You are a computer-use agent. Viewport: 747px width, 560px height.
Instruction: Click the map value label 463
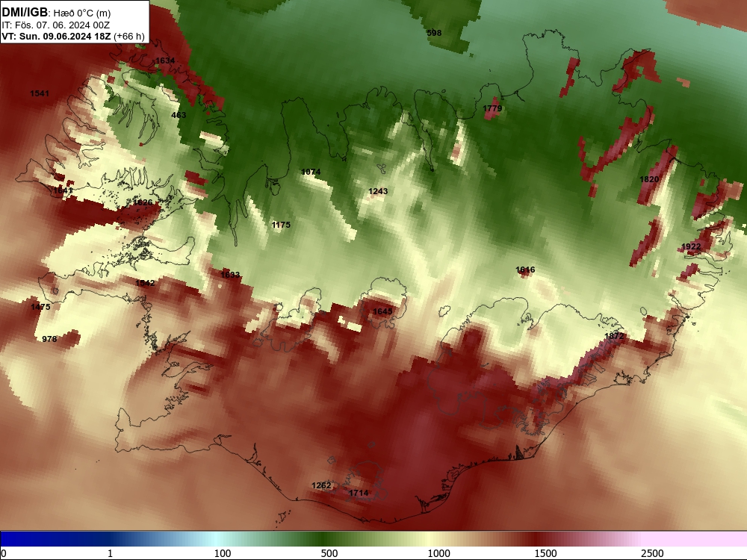pyautogui.click(x=179, y=115)
